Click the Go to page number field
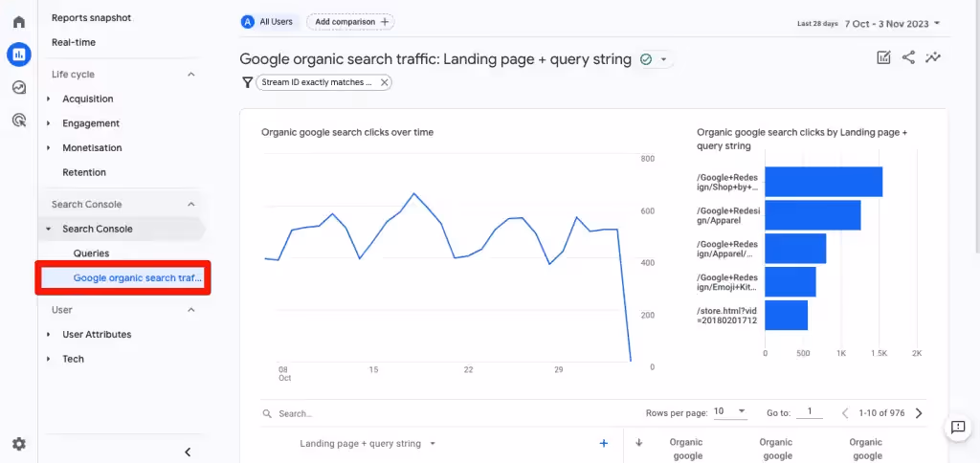 810,411
